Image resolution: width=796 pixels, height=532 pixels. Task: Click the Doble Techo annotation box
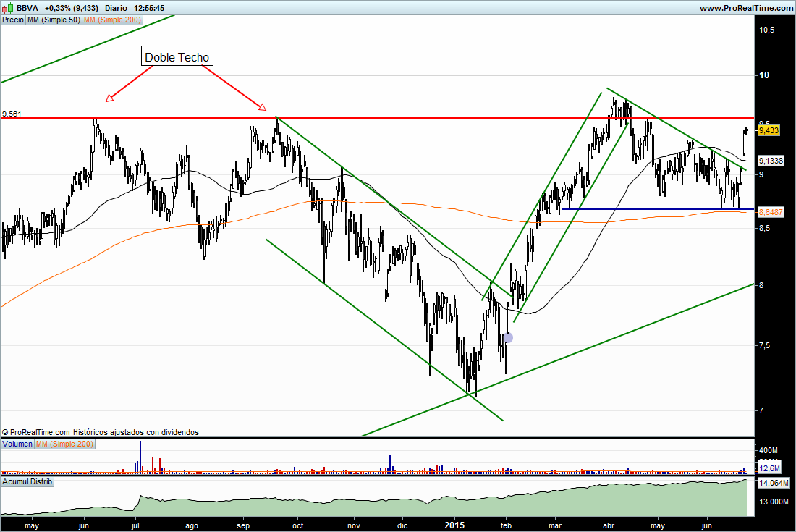click(x=177, y=57)
